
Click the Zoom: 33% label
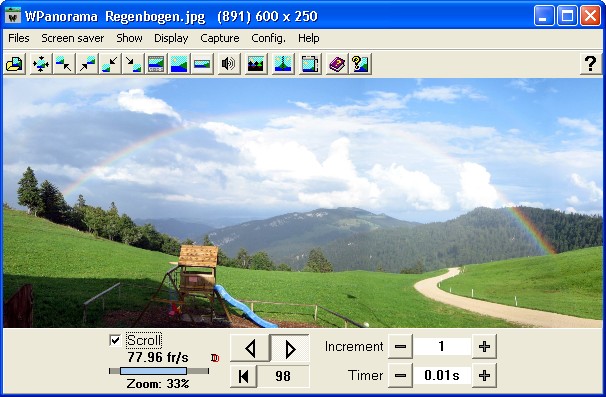point(158,384)
